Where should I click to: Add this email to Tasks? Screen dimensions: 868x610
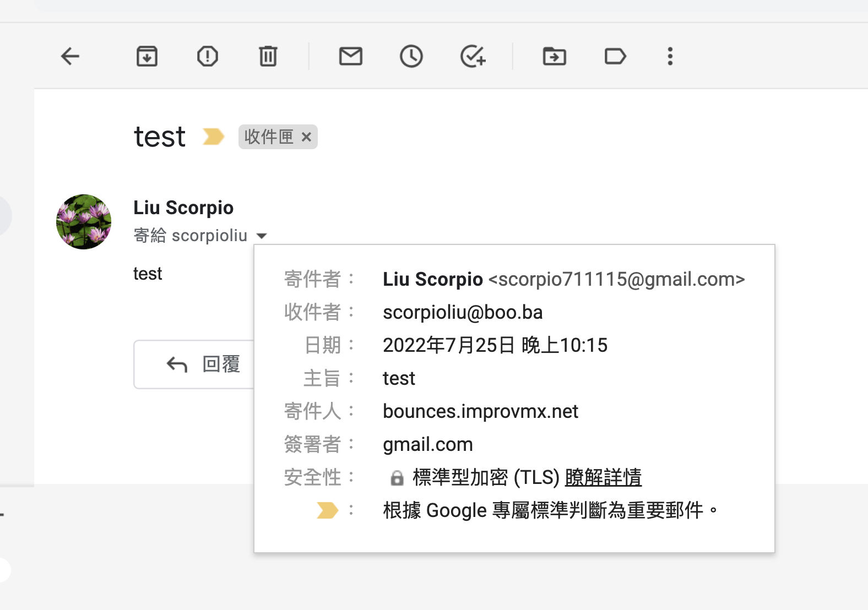pos(473,56)
